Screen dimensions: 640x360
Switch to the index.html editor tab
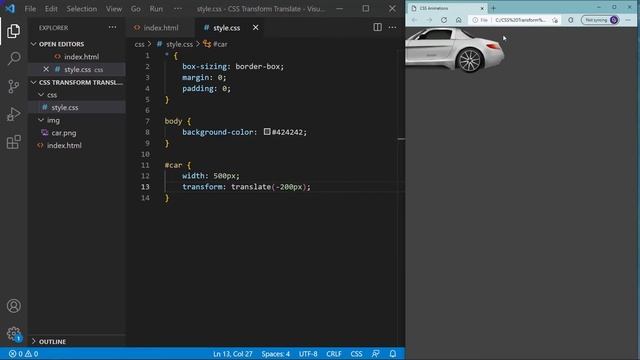click(160, 28)
